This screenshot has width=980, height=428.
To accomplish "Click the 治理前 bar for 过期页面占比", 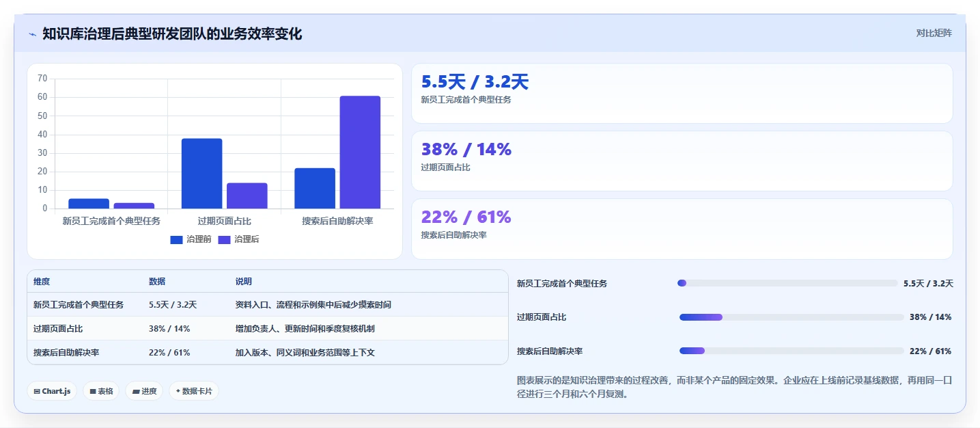I will [x=201, y=174].
